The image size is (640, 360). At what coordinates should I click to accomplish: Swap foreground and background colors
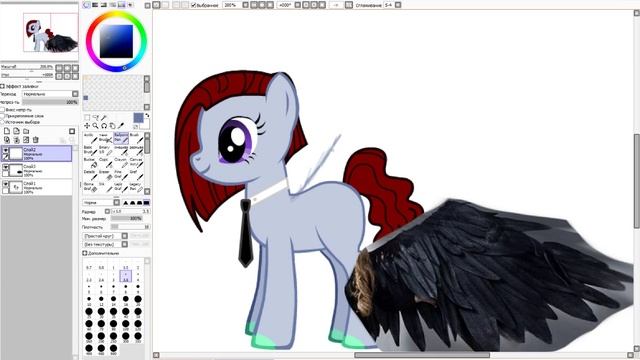(x=147, y=116)
